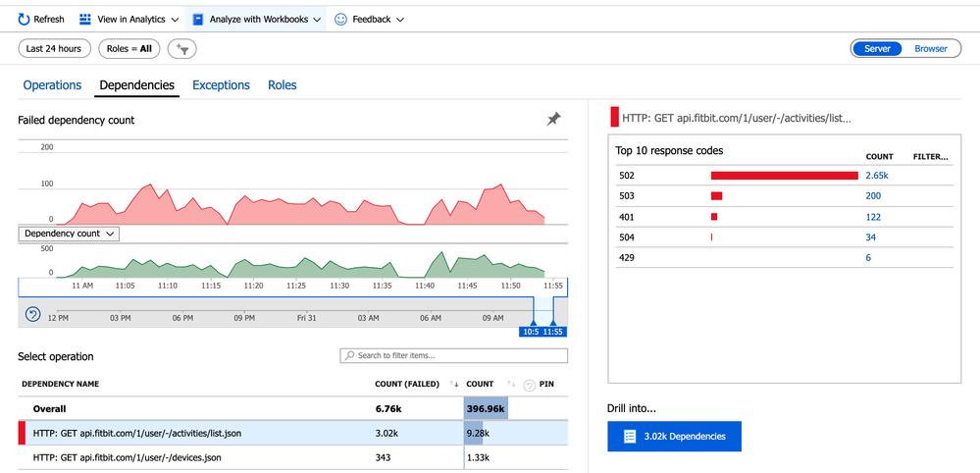Click response code 429 label
The height and width of the screenshot is (473, 980).
point(626,258)
